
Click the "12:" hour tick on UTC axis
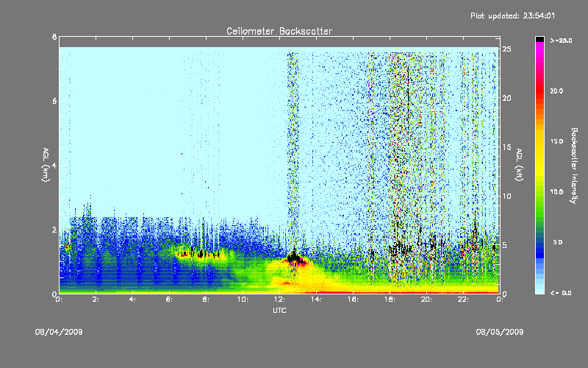click(x=279, y=300)
